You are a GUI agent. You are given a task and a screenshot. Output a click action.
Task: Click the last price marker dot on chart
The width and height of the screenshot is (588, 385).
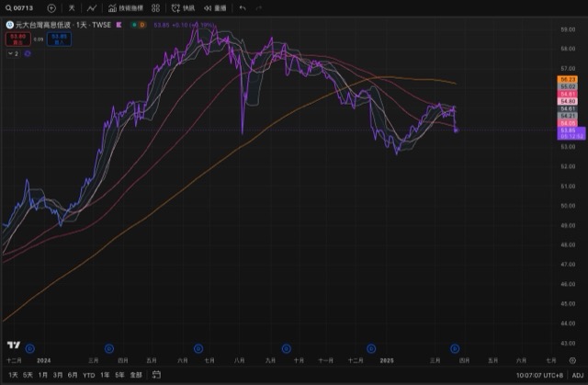click(456, 130)
